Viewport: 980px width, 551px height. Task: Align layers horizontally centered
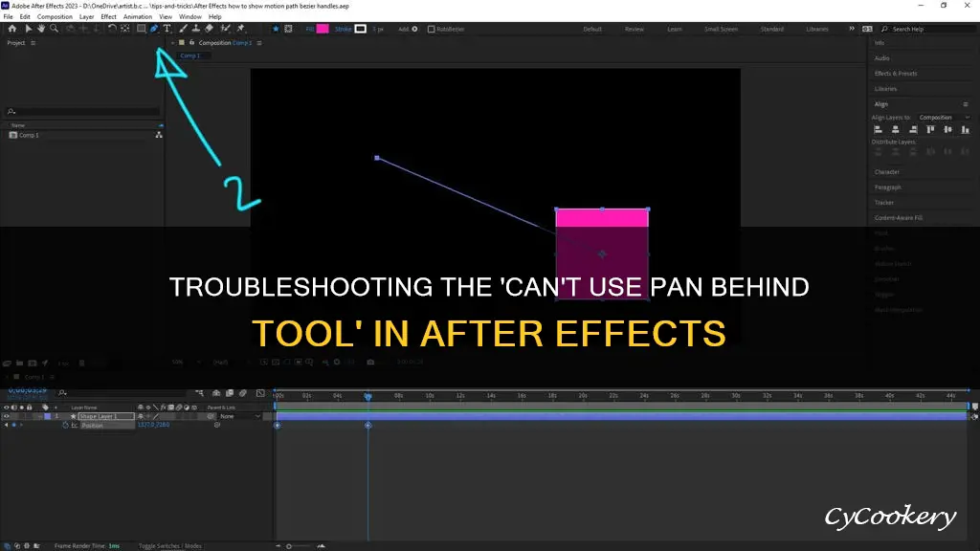point(896,129)
